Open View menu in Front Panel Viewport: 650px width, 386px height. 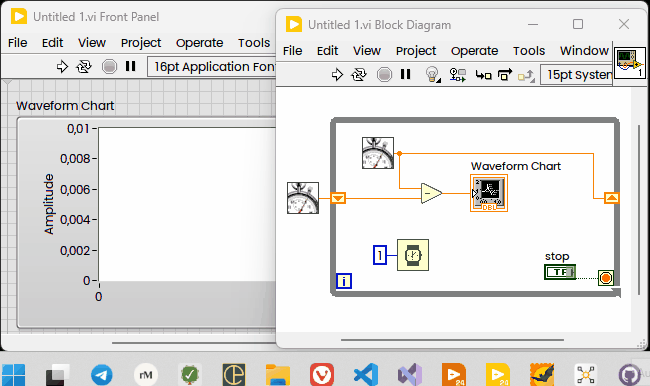[92, 43]
